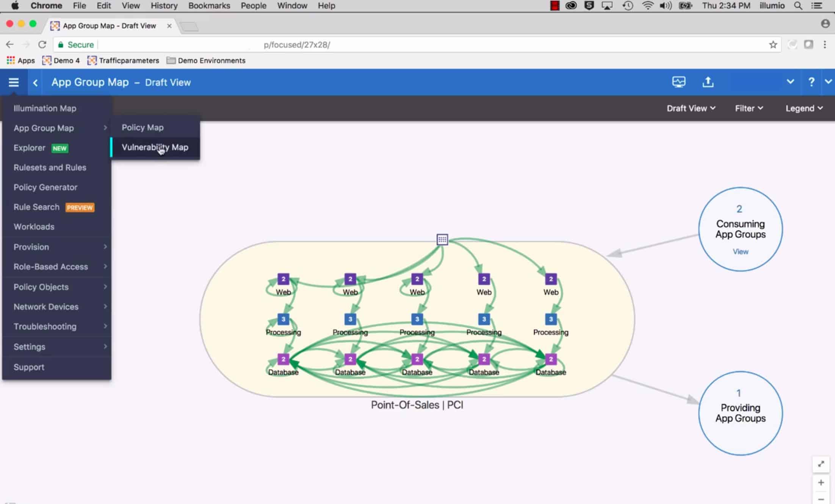Open the Apps bookmark shortcut
The width and height of the screenshot is (835, 504).
pyautogui.click(x=21, y=61)
